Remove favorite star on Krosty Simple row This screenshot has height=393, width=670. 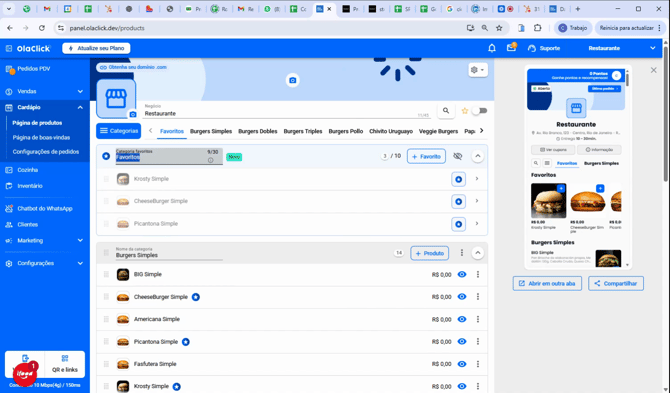point(458,179)
